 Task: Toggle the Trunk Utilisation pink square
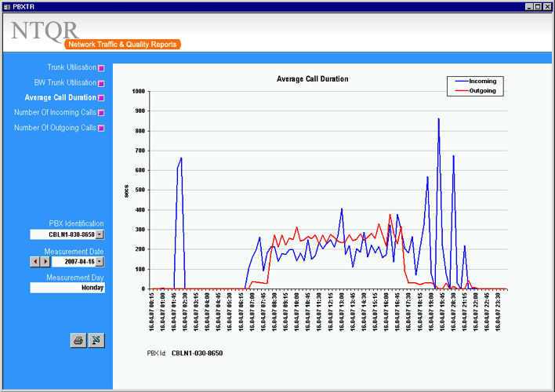pos(101,68)
